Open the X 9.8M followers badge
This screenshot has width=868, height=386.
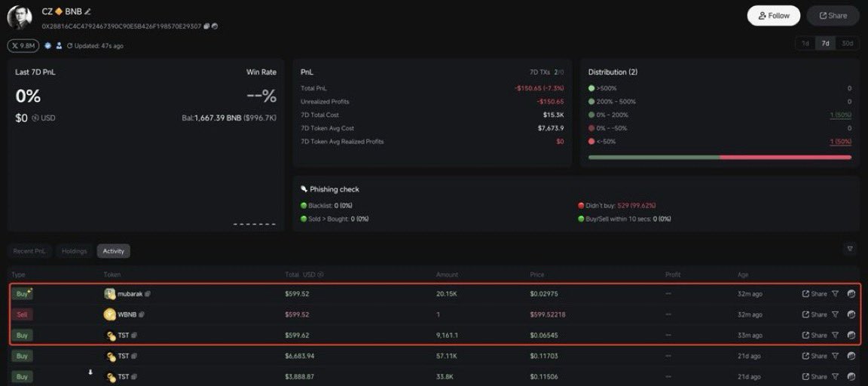pos(23,46)
